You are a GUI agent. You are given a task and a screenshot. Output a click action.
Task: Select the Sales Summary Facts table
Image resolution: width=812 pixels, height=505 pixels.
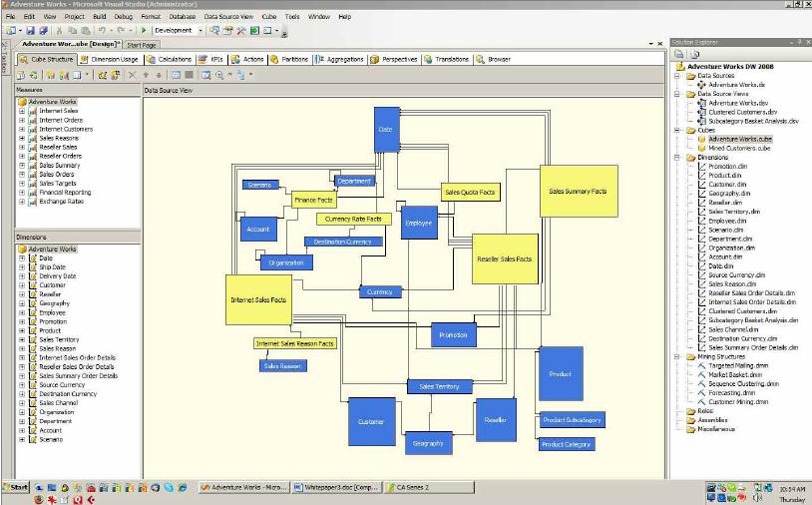(x=579, y=192)
